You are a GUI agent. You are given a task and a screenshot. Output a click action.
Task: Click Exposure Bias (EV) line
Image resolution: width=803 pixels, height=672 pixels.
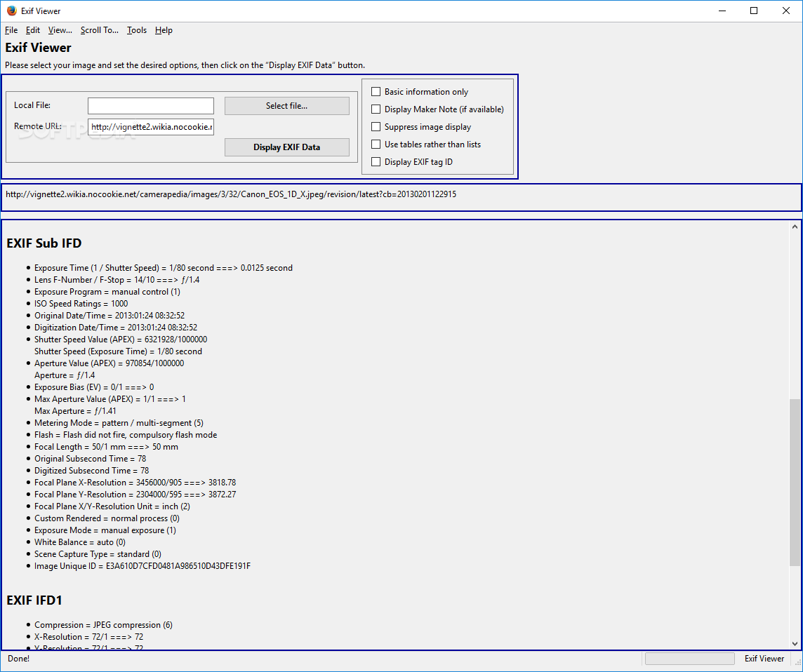(x=94, y=387)
